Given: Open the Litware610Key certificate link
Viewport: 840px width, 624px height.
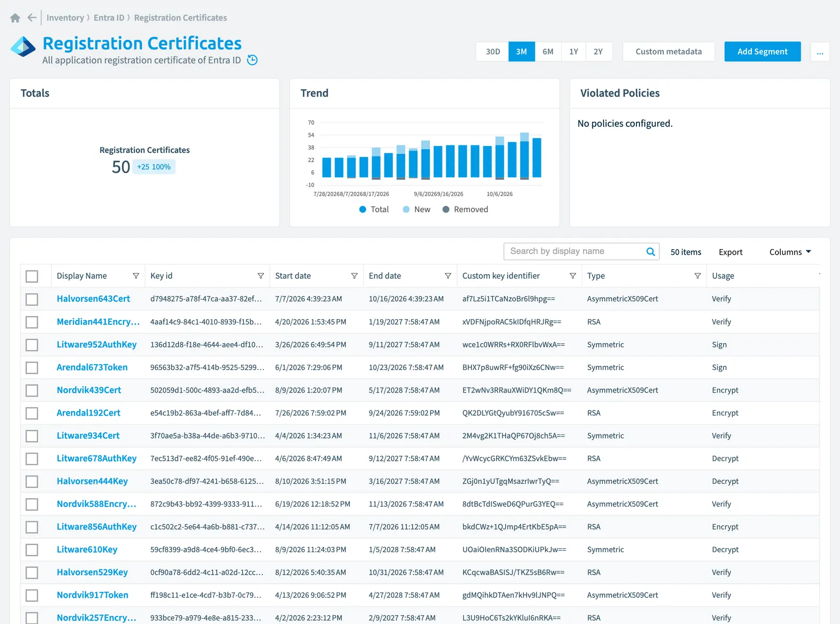Looking at the screenshot, I should click(x=87, y=549).
